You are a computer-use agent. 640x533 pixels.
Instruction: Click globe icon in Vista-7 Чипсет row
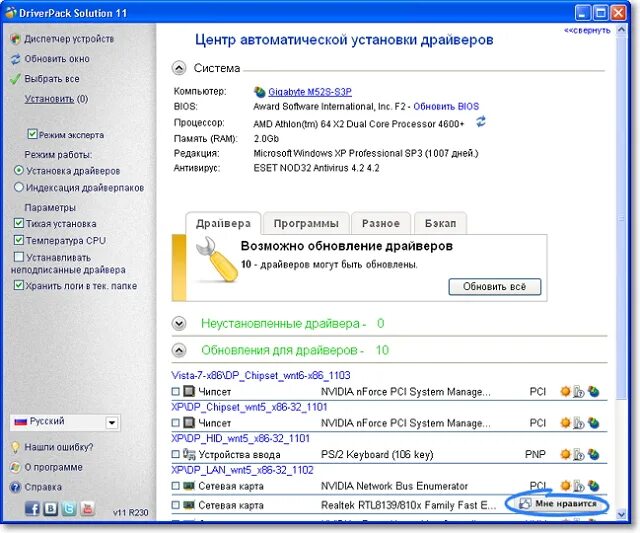point(593,392)
